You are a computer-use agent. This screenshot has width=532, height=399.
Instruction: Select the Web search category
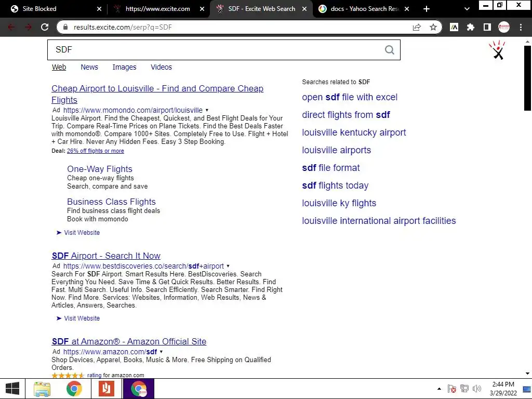[59, 67]
